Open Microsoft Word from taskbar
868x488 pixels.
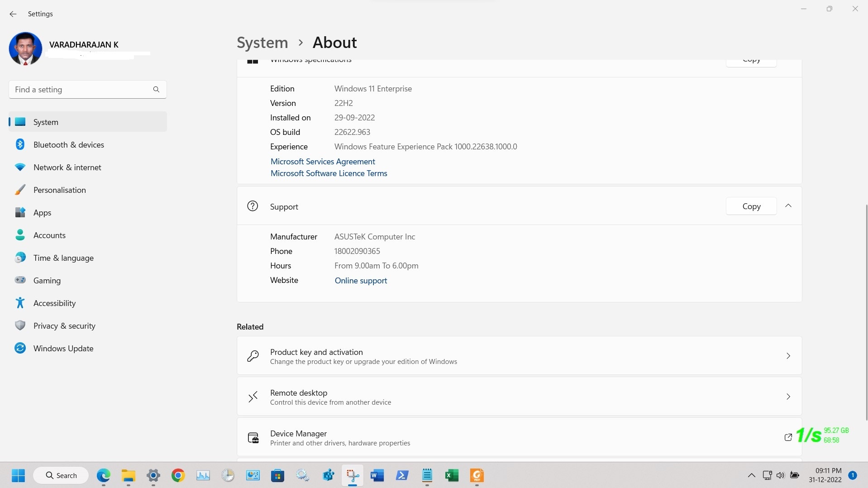point(377,475)
